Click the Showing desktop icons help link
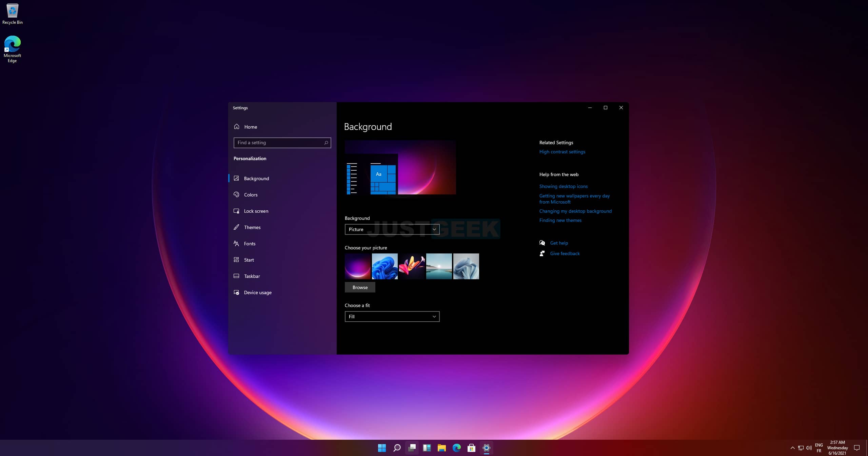The image size is (868, 456). click(563, 186)
